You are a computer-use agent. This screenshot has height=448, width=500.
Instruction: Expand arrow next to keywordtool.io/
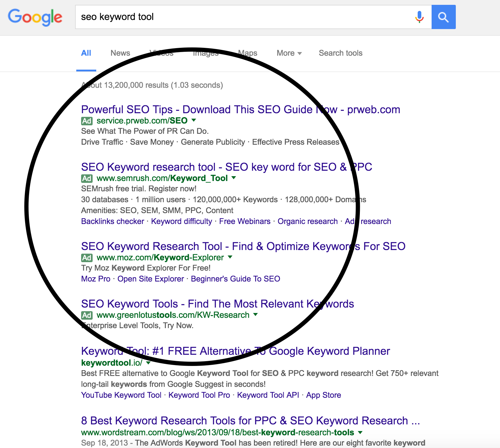[x=148, y=362]
